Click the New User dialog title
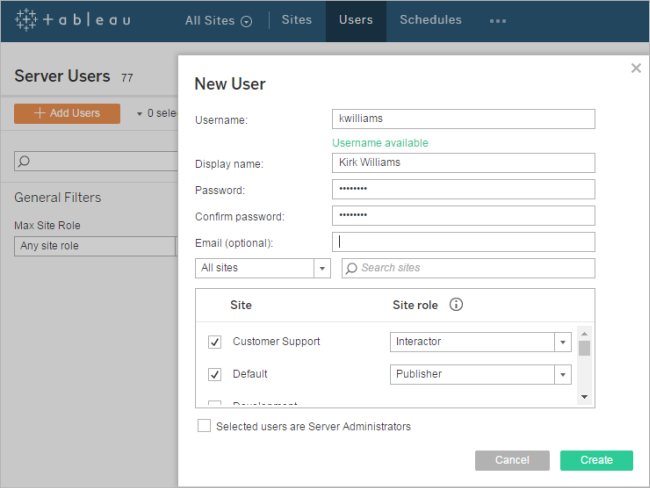 230,84
